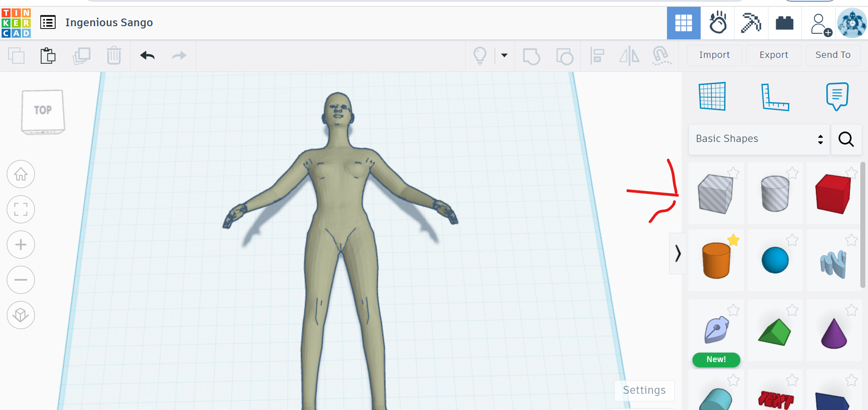Select the red Box shape

pos(833,194)
